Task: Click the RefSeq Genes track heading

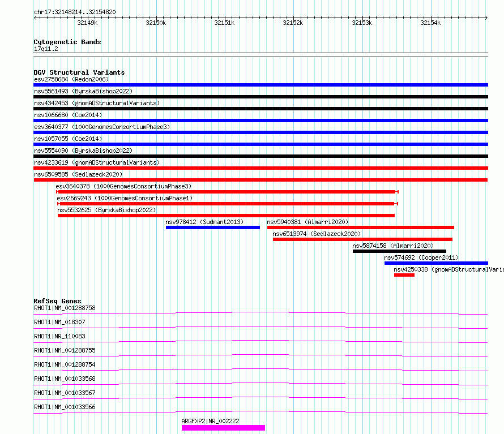Action: pos(58,301)
